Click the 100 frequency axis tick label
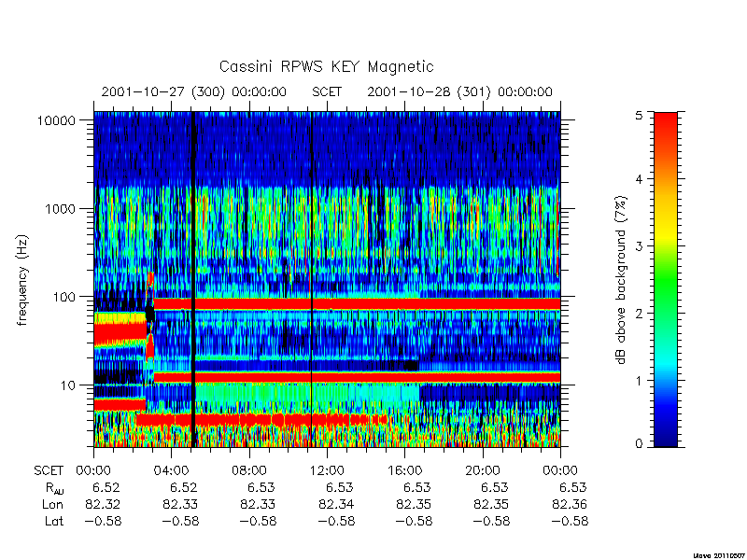 (x=64, y=297)
